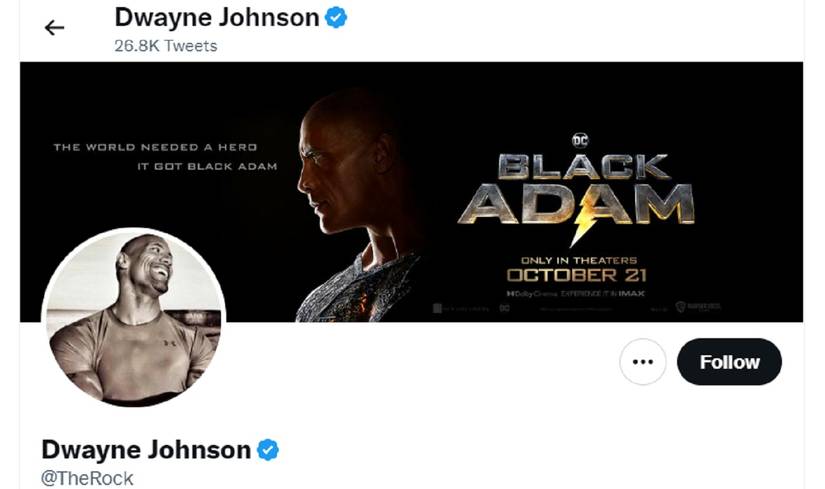The image size is (825, 489).
Task: Open the three-dot more options button
Action: click(x=642, y=362)
